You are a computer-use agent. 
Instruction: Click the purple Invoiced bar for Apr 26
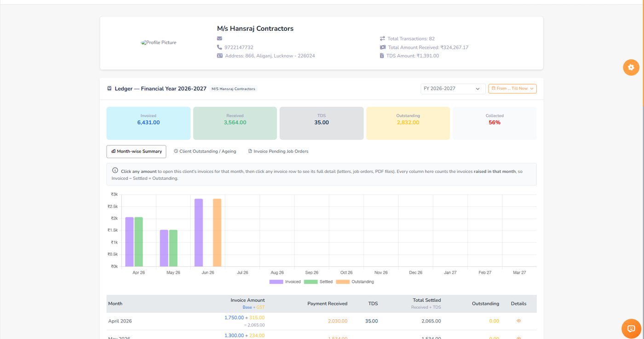coord(130,242)
